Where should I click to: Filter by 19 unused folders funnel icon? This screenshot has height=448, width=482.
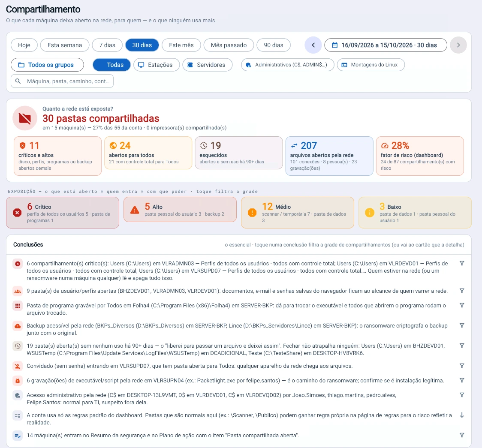(x=462, y=346)
